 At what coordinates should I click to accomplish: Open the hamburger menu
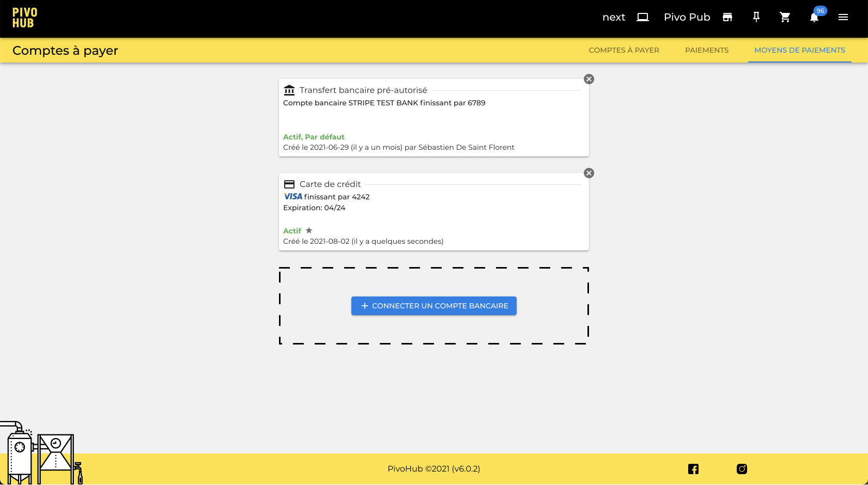(x=843, y=17)
